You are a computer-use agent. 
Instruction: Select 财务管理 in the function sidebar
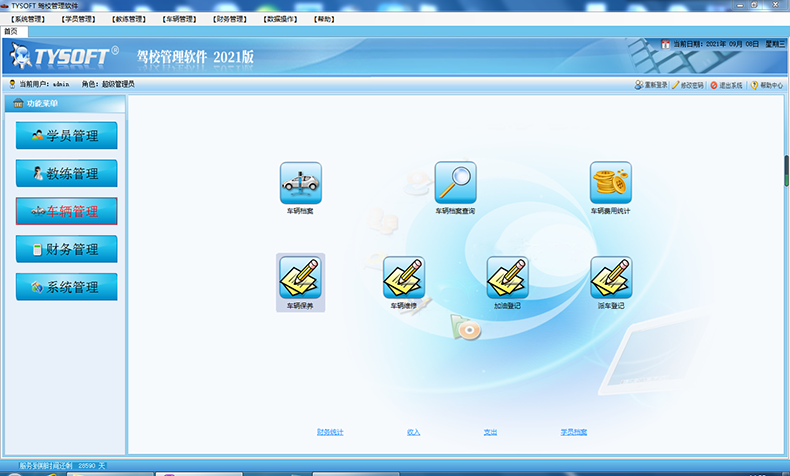point(66,249)
